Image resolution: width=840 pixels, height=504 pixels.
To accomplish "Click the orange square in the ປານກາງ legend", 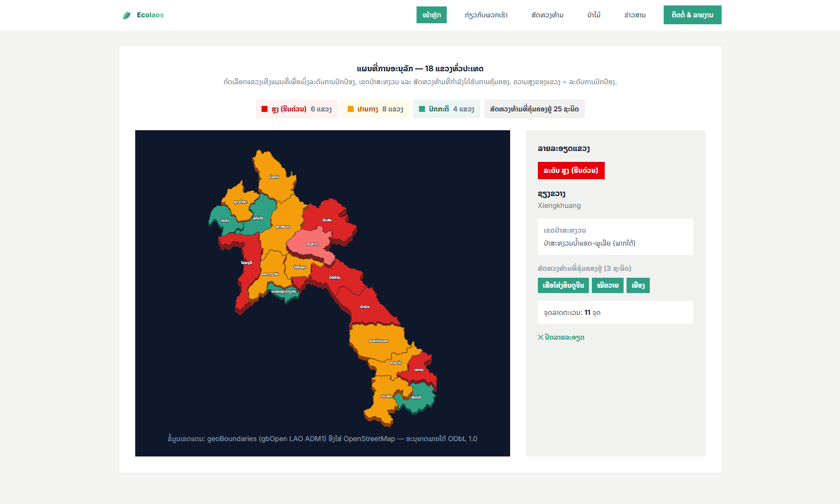I will (x=351, y=109).
